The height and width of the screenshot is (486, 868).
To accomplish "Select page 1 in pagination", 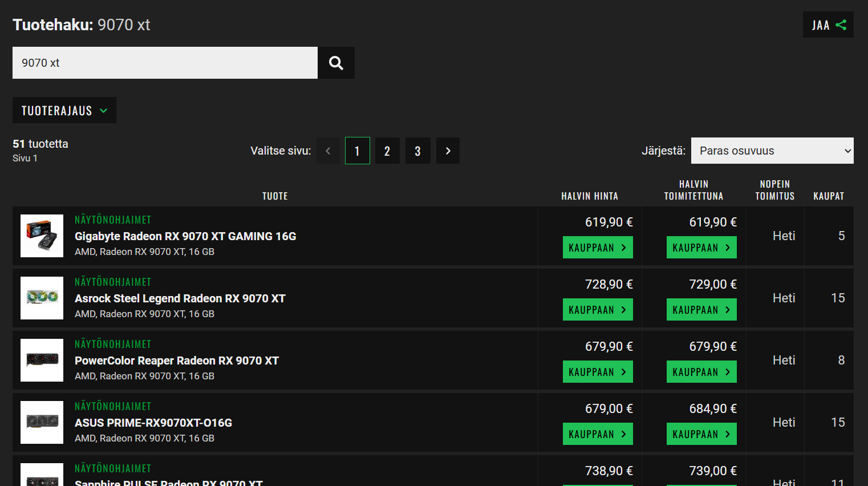I will (x=358, y=151).
